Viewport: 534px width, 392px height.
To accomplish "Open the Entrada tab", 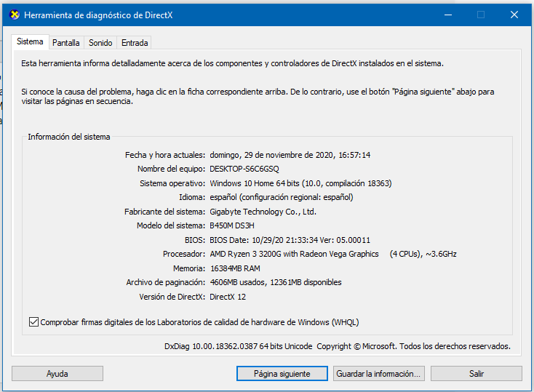I will click(135, 43).
